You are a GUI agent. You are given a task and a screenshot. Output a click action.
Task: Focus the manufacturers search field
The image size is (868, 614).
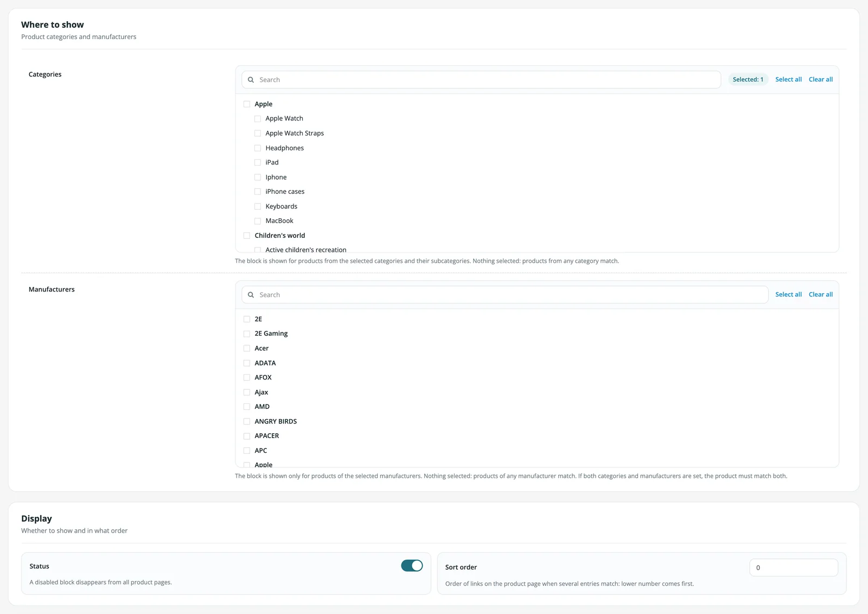(x=505, y=295)
